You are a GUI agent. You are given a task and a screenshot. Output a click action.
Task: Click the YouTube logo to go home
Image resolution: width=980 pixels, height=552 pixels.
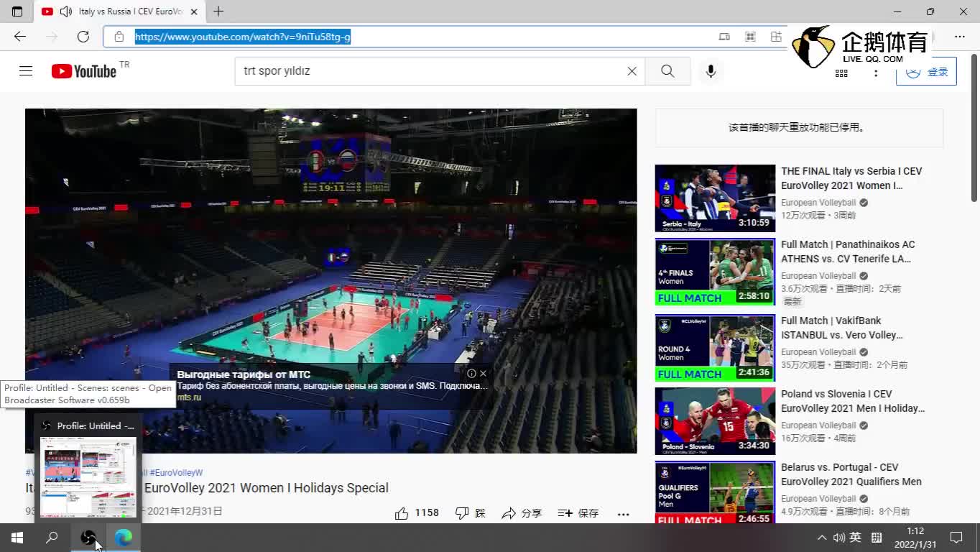click(84, 71)
